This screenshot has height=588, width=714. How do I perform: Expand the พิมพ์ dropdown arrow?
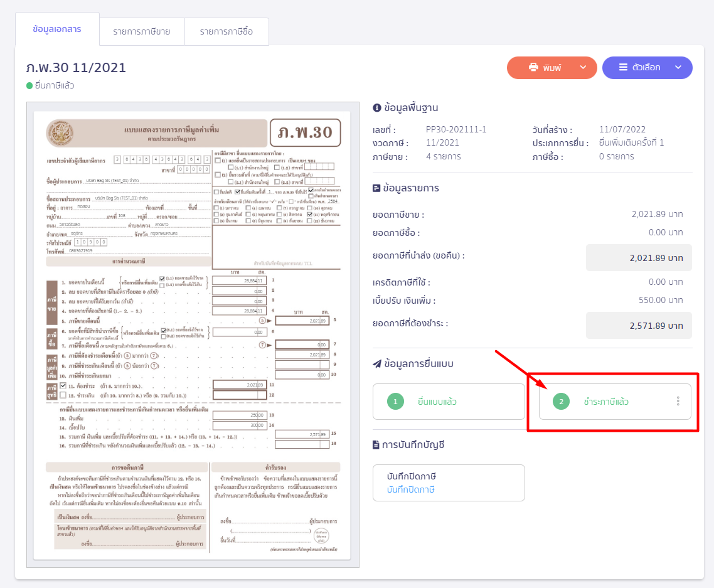click(583, 68)
